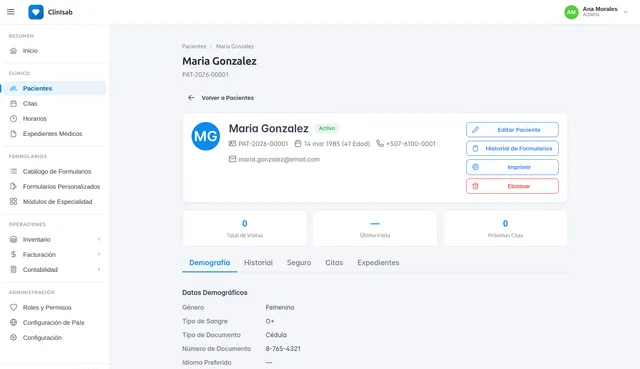Open the Ana Morales user dropdown arrow

[x=625, y=12]
